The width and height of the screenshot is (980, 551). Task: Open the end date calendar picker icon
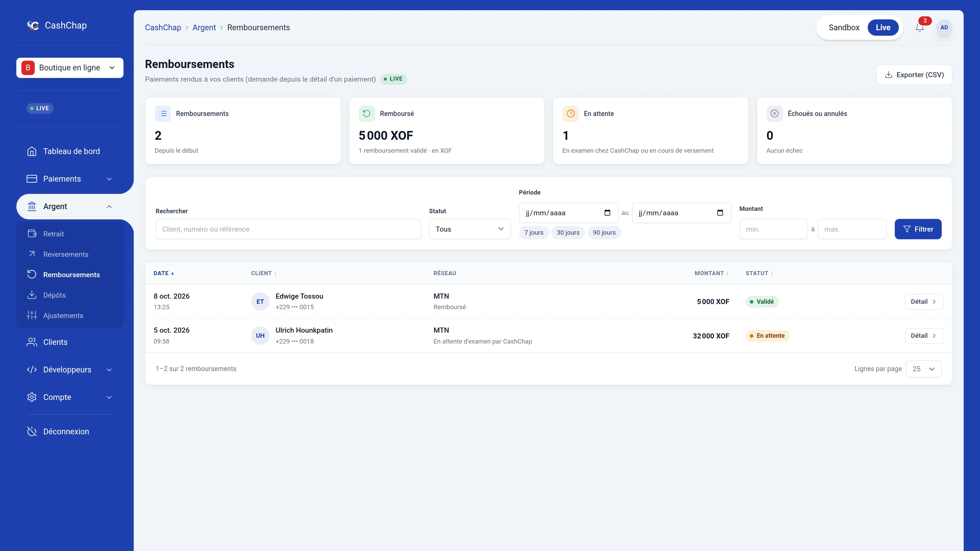point(720,213)
